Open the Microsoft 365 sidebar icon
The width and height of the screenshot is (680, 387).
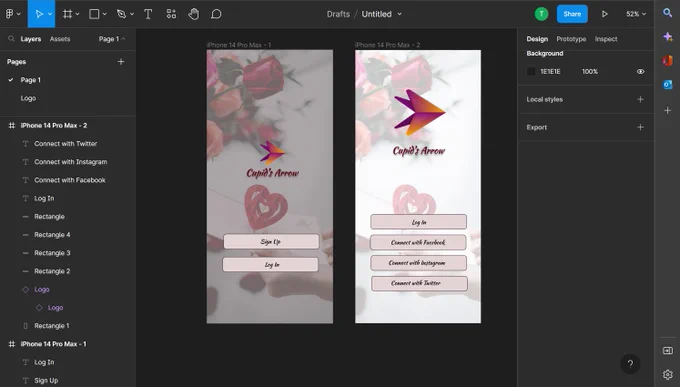tap(668, 61)
